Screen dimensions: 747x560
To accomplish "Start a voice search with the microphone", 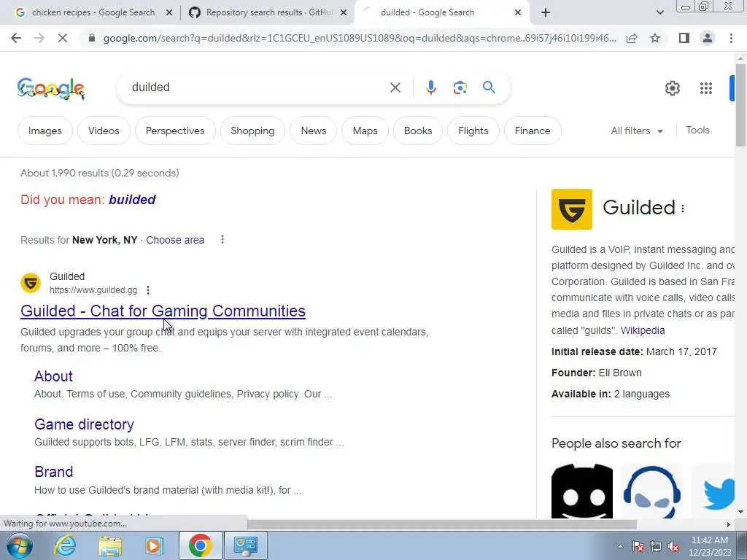I will [430, 87].
